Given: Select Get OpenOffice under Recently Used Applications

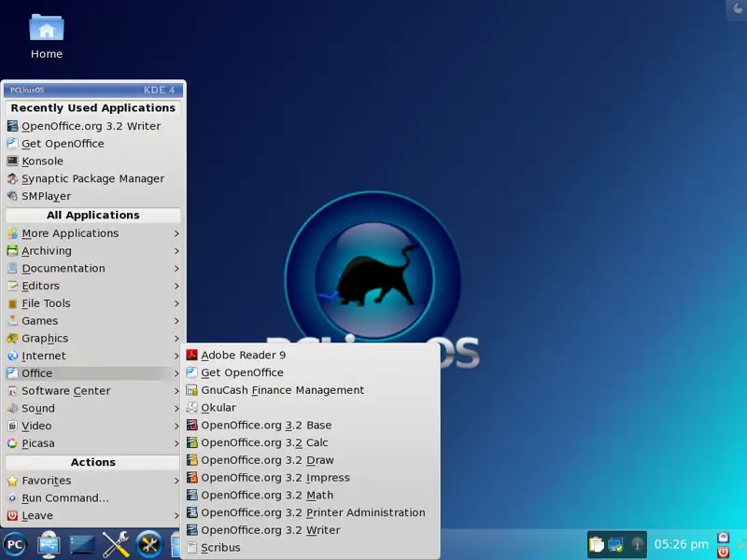Looking at the screenshot, I should point(92,144).
